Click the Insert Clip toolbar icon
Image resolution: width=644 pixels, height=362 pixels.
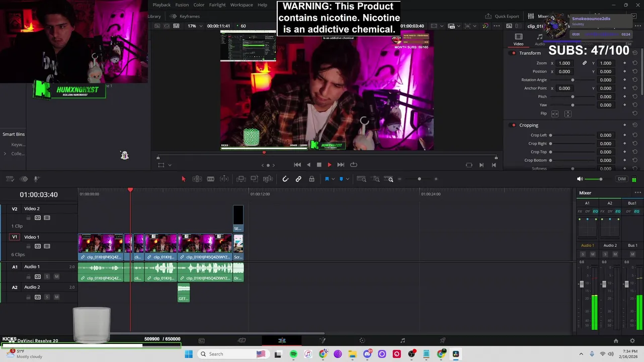pos(241,179)
